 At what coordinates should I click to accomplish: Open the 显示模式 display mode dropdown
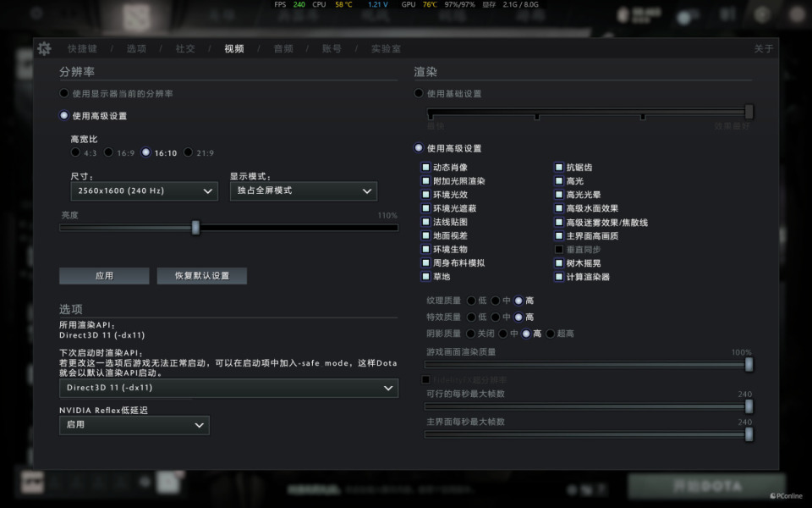(x=303, y=191)
